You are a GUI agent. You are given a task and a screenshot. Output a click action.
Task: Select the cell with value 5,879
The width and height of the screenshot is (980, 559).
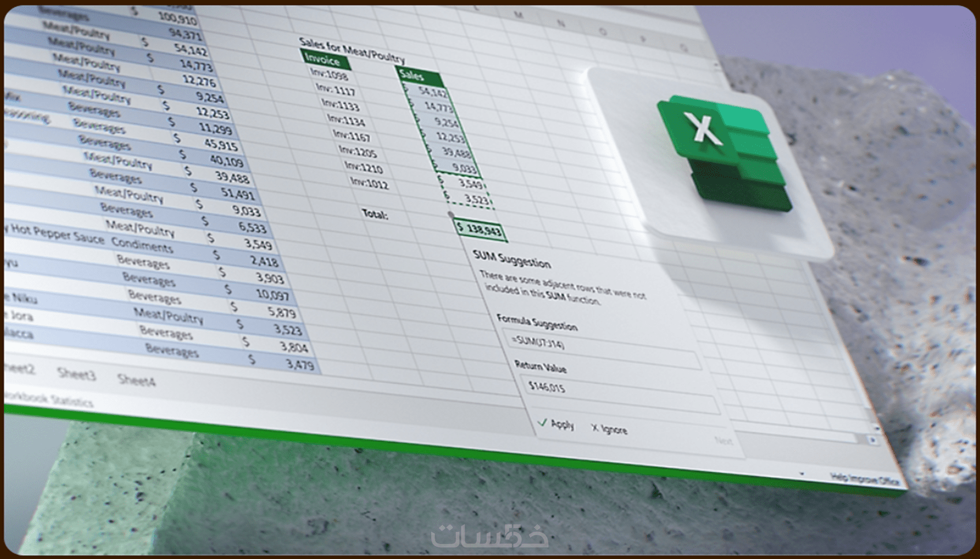[281, 313]
